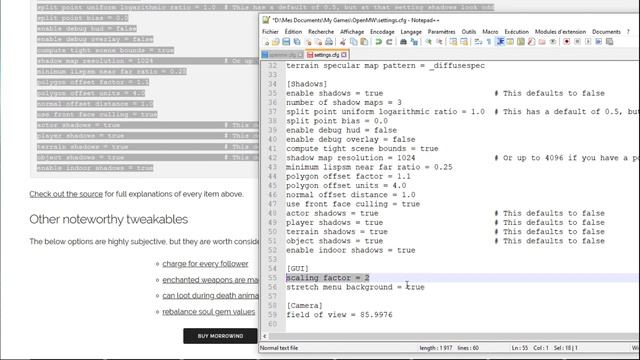Open the Outils menu
This screenshot has width=640, height=360.
pos(469,31)
